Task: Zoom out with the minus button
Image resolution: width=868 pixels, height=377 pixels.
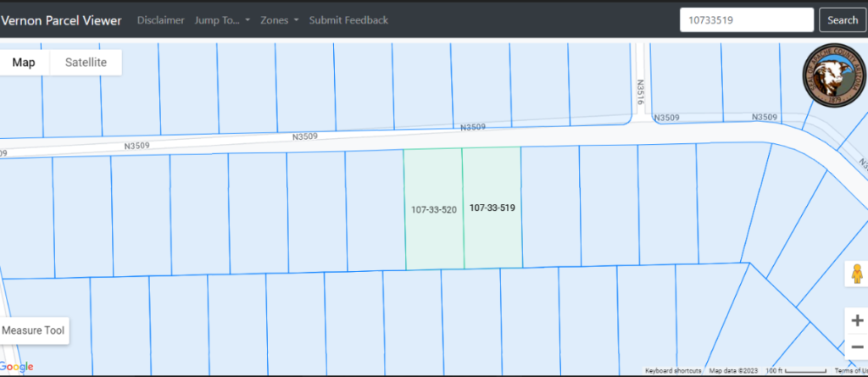Action: pyautogui.click(x=856, y=347)
